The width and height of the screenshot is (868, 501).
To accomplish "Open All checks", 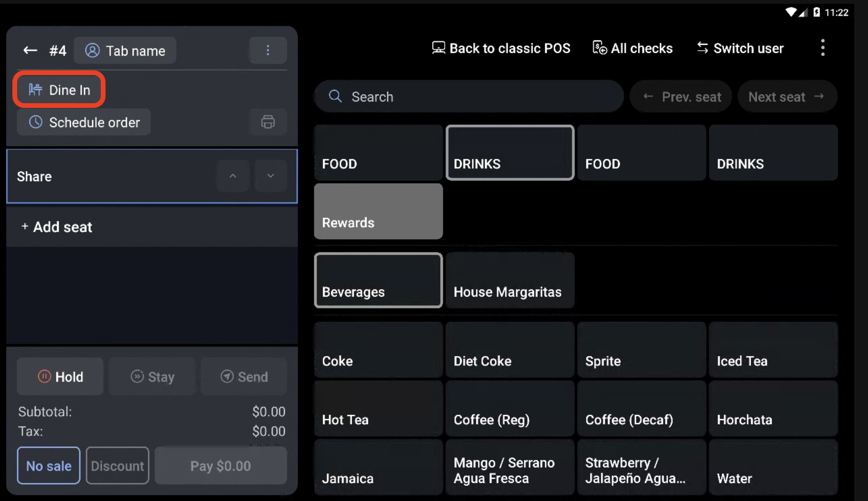I will click(632, 48).
